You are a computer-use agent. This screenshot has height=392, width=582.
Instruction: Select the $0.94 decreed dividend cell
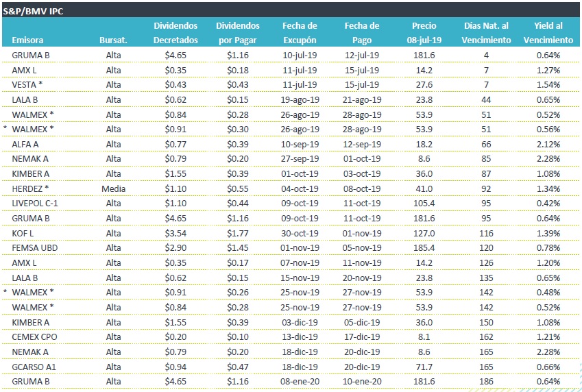coord(175,367)
